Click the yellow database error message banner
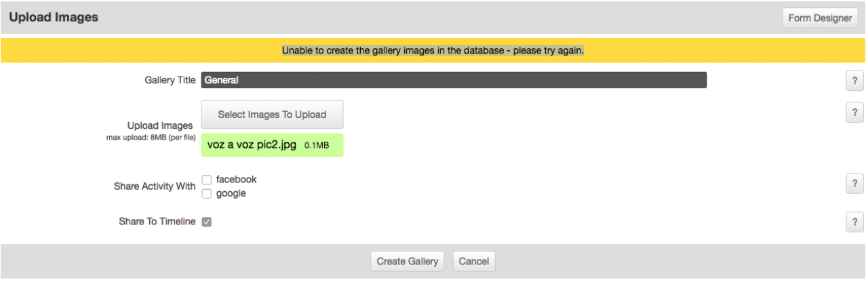 tap(433, 50)
